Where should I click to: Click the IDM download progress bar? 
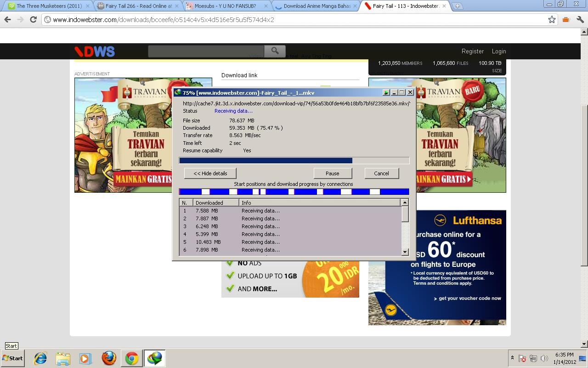[x=294, y=161]
